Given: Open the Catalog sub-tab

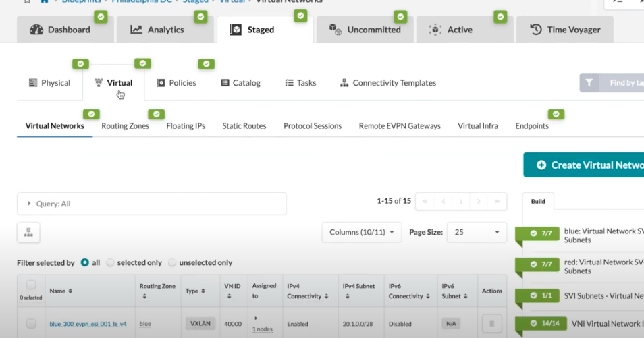Looking at the screenshot, I should [241, 83].
